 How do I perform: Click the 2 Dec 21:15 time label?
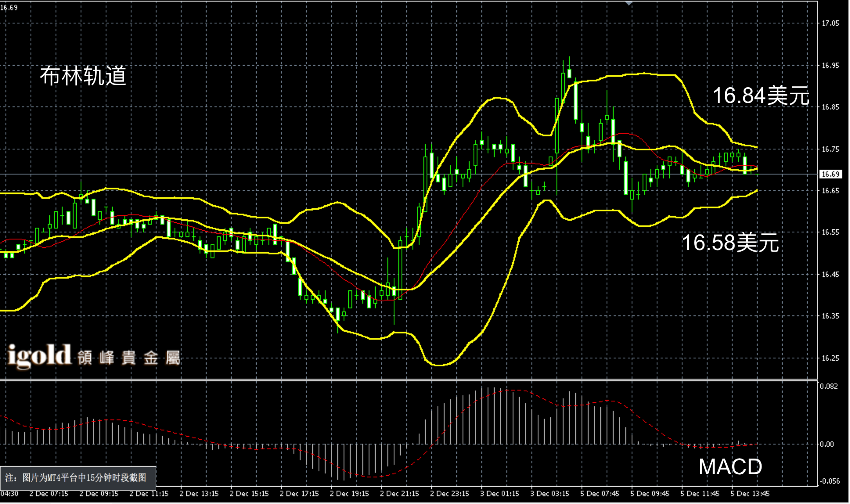point(399,494)
